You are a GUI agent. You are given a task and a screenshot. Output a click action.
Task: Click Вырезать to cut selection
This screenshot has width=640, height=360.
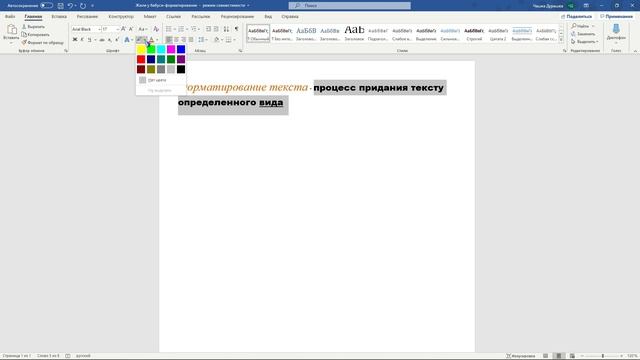(x=33, y=27)
